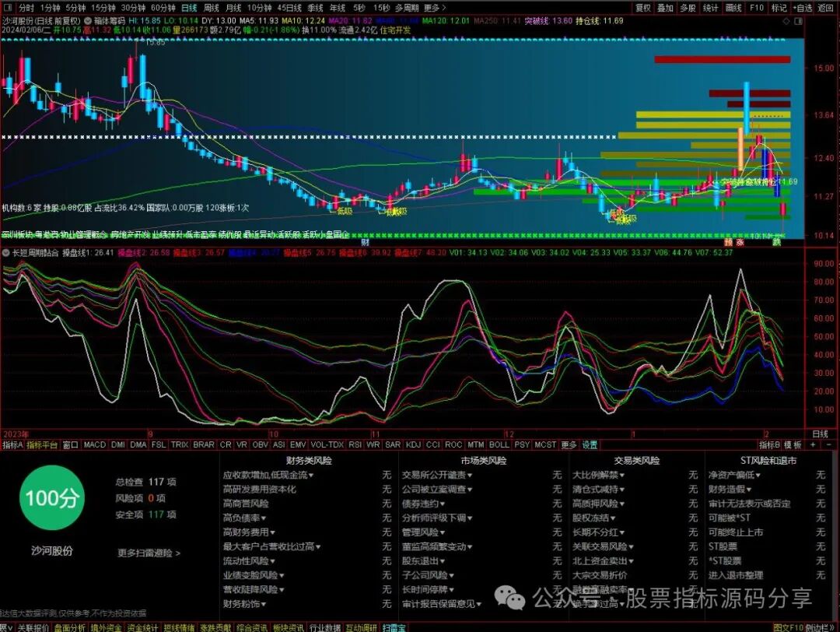This screenshot has width=840, height=632.
Task: Open the 综合资讯 bottom tab
Action: tap(252, 627)
